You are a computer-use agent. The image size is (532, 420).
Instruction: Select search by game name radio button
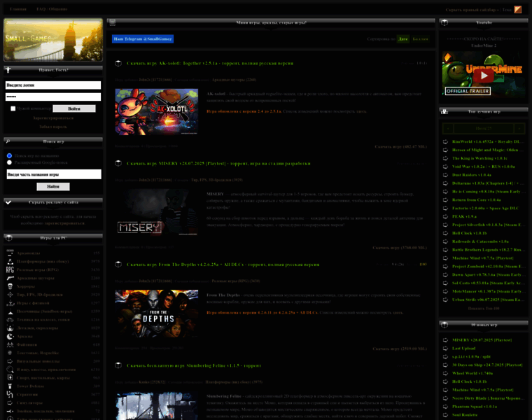(9, 155)
